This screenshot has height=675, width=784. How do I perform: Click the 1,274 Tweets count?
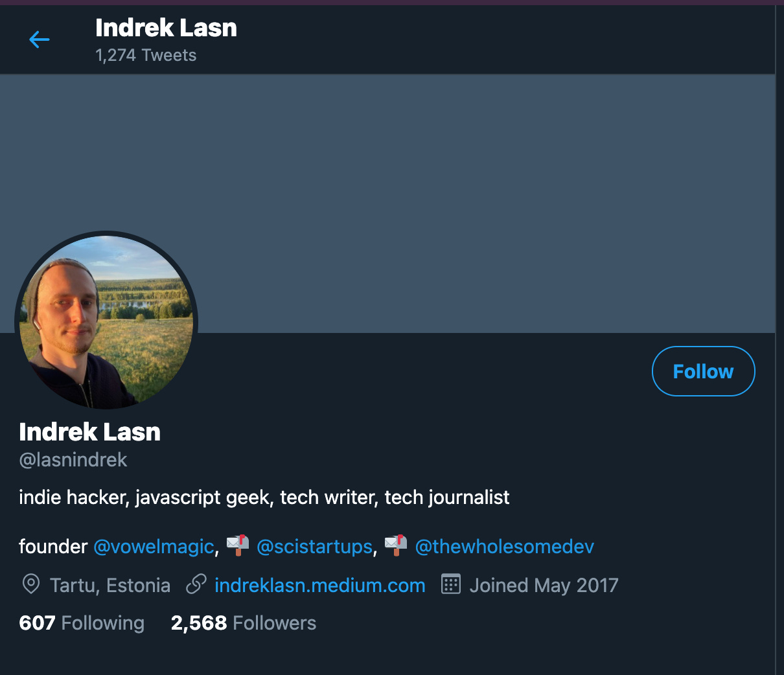click(x=146, y=55)
